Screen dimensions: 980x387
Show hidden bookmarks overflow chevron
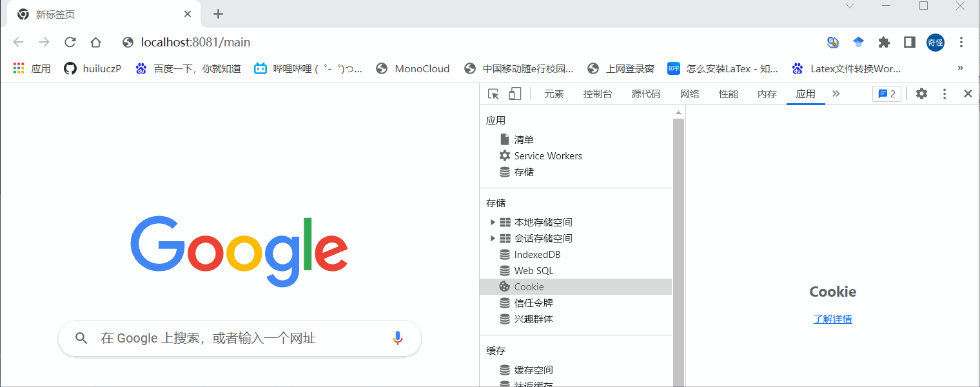click(960, 68)
